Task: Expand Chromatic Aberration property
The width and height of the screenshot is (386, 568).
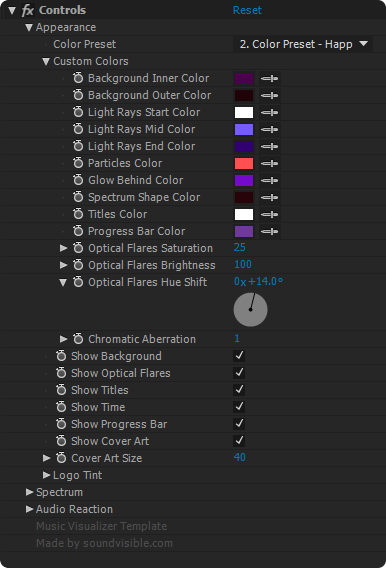Action: point(63,339)
